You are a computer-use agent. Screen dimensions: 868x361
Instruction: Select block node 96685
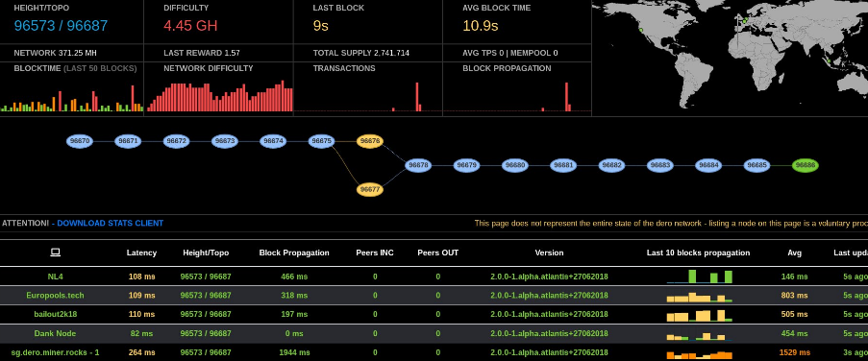tap(756, 165)
